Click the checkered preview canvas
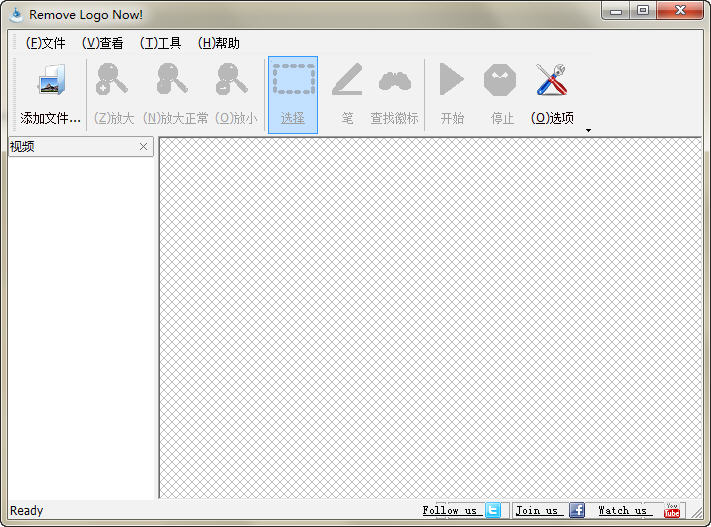 (x=430, y=317)
